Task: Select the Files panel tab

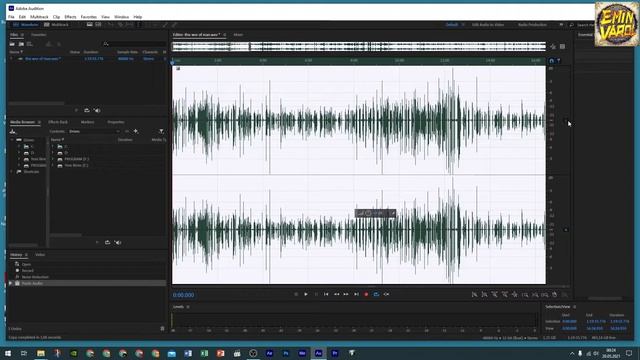Action: point(14,35)
